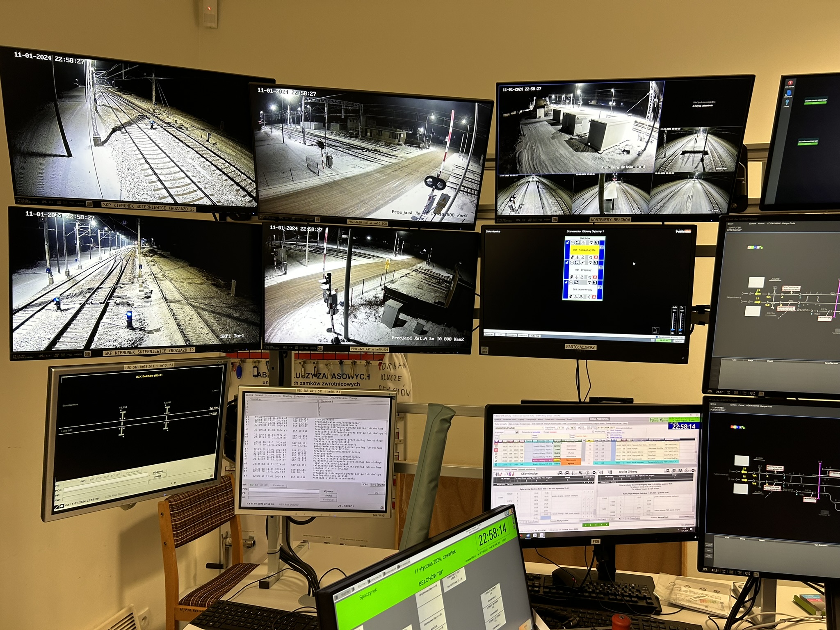Click the POL command input field
This screenshot has width=840, height=630.
284,490
